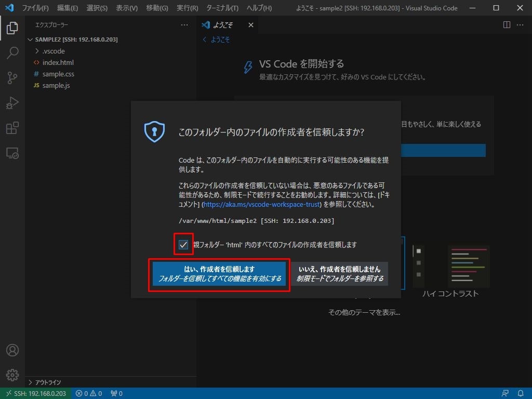Open notifications bell in status bar
This screenshot has width=532, height=399.
coord(521,394)
